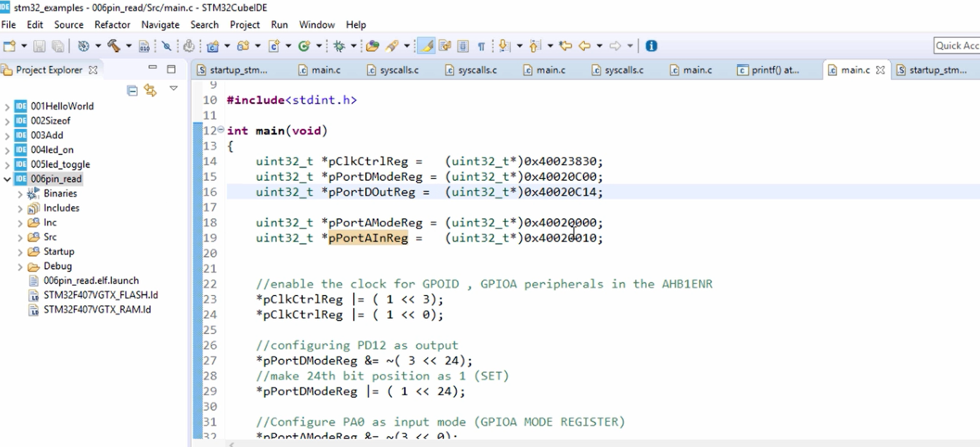Expand the 005led_toggle project
The width and height of the screenshot is (980, 447).
tap(7, 165)
